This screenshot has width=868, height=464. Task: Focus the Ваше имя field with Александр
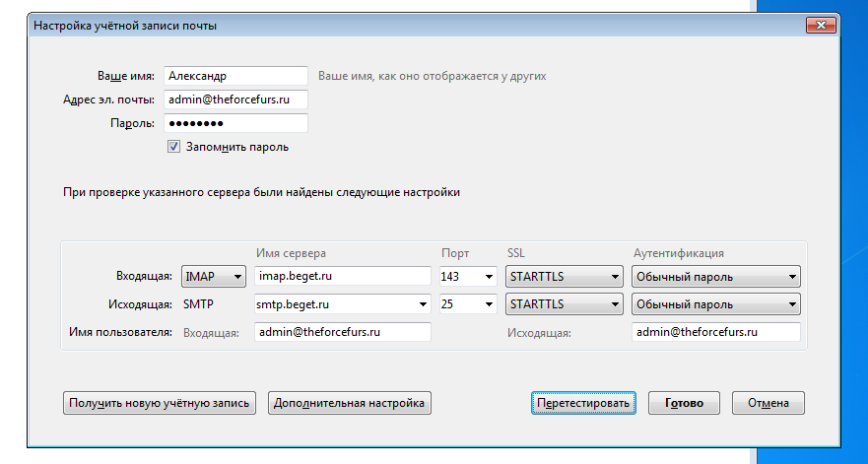pos(235,76)
